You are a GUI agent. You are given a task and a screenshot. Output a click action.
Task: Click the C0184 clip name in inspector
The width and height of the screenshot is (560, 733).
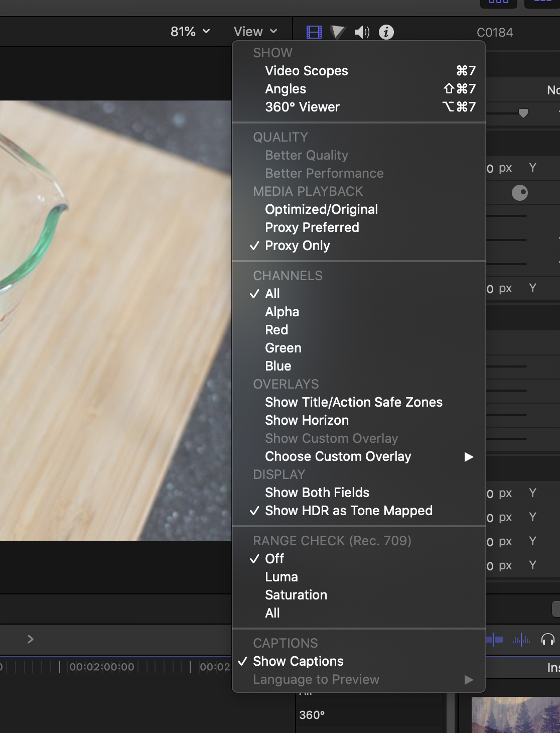[495, 32]
